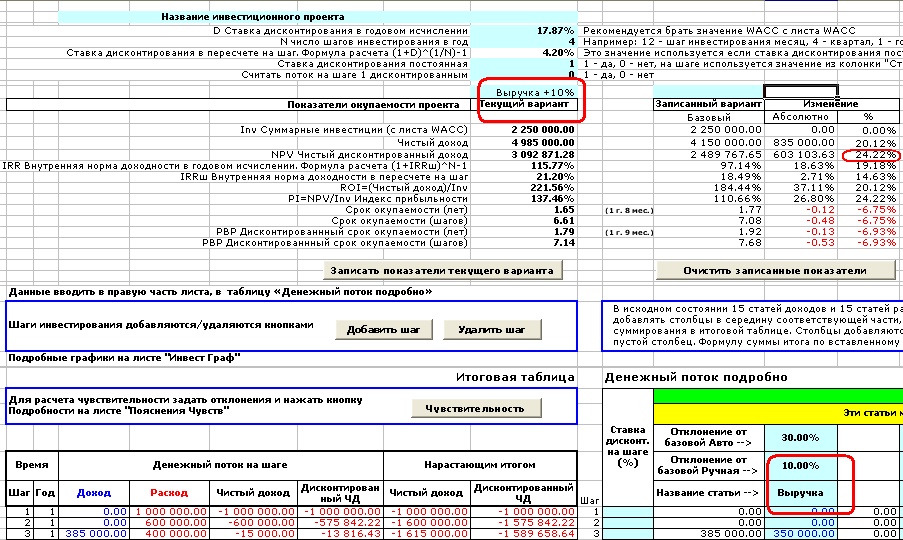Click the NPV value 3 092 871.28
Screen dimensions: 903x540
click(525, 155)
